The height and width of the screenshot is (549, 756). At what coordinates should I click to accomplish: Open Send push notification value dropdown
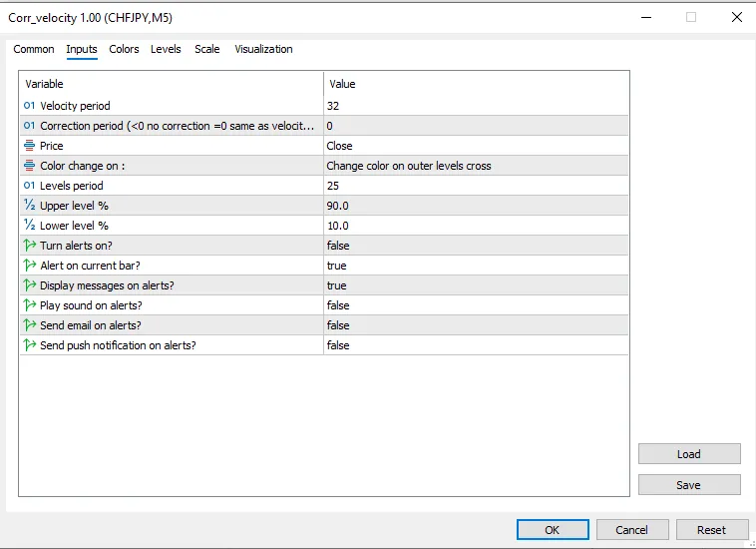coord(476,345)
